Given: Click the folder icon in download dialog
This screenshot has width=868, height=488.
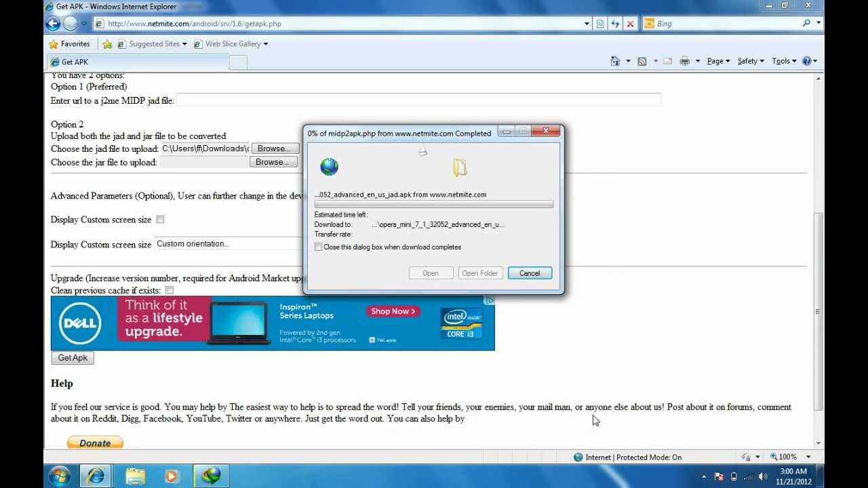Looking at the screenshot, I should (x=460, y=167).
